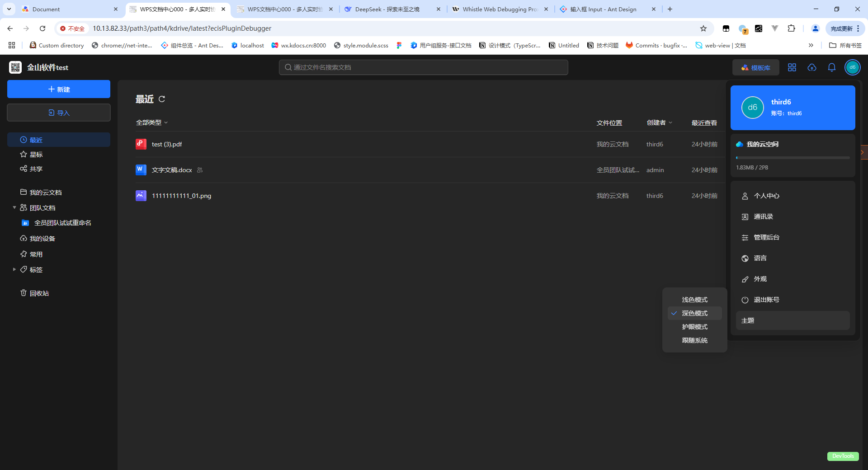Image resolution: width=868 pixels, height=470 pixels.
Task: Click 最近查看 column header
Action: [x=704, y=122]
